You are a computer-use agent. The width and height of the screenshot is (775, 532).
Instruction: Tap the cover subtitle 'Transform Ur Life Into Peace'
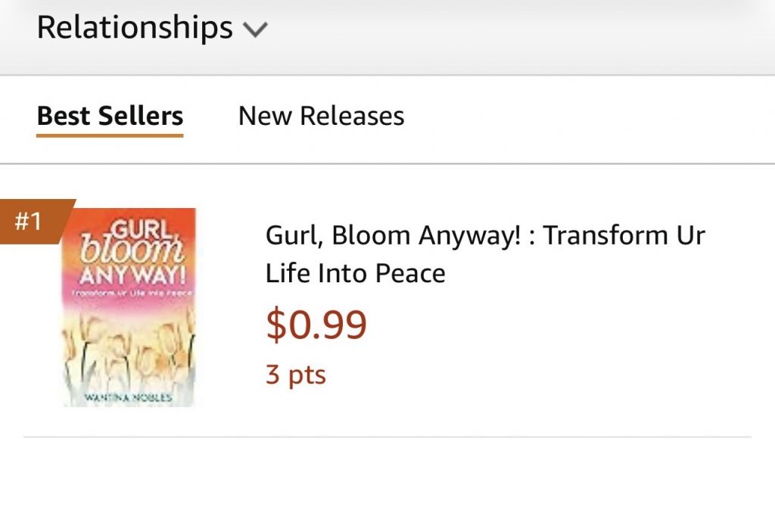tap(129, 293)
